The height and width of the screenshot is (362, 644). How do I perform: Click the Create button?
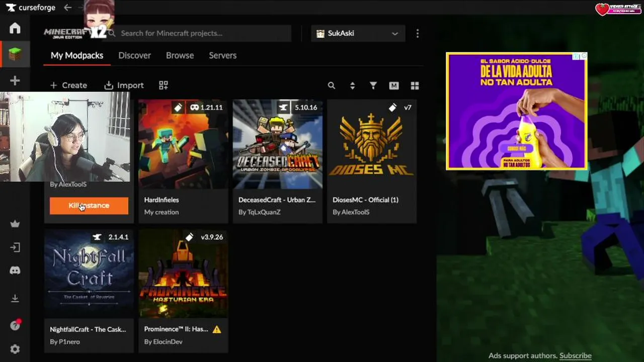point(68,85)
